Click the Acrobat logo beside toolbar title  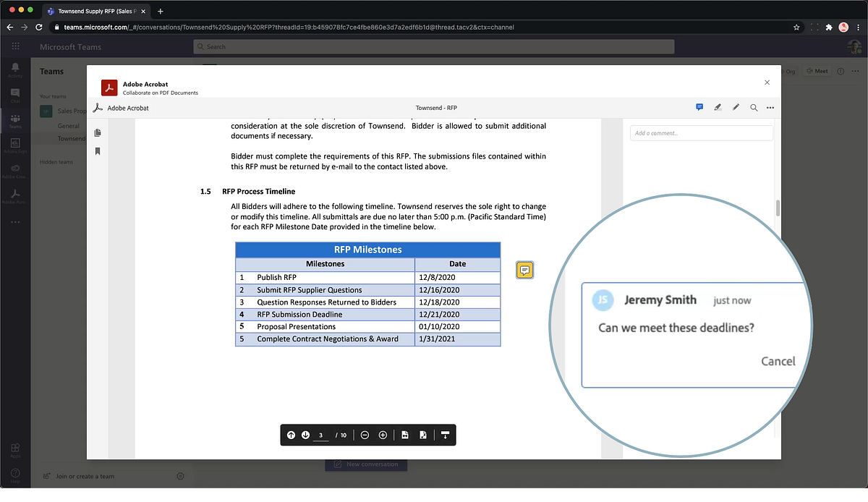click(98, 108)
